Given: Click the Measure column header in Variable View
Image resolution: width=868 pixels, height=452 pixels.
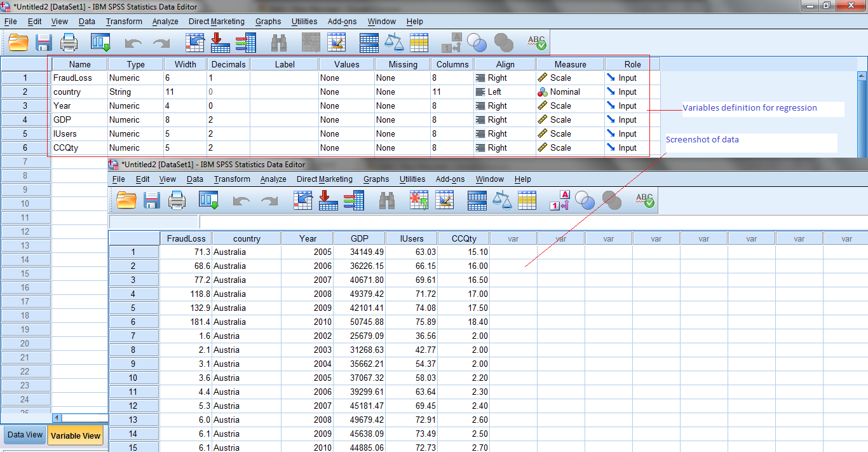Looking at the screenshot, I should [x=570, y=64].
